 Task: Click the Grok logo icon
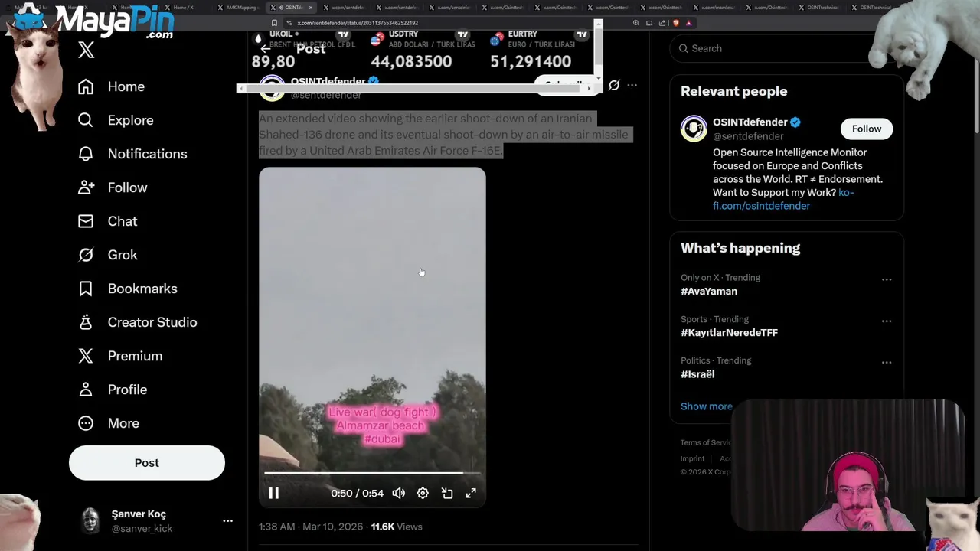86,255
